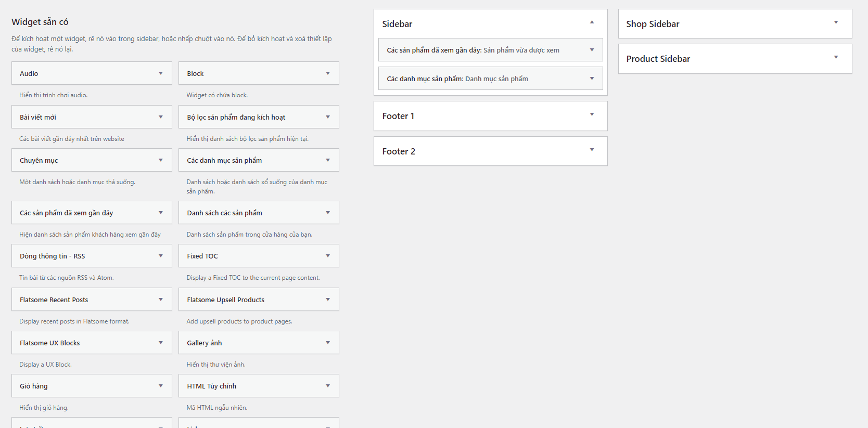Open dropdown arrow for Fixed TOC widget
The image size is (868, 428).
[x=328, y=256]
